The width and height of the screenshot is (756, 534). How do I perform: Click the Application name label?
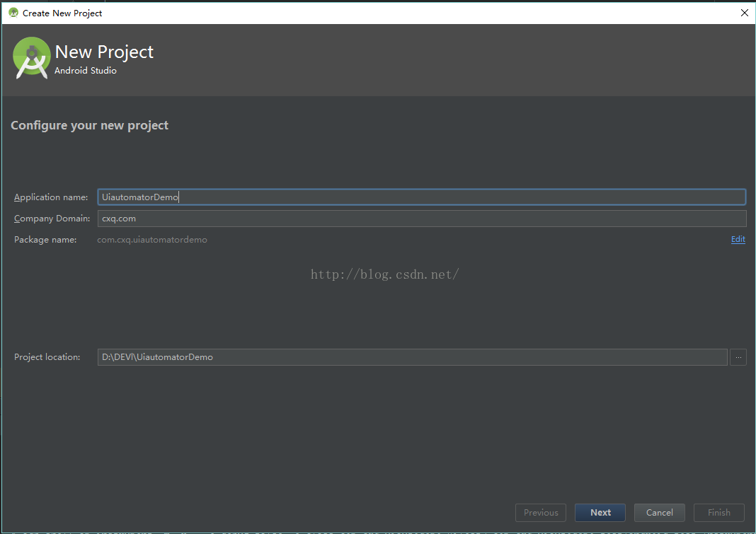51,197
